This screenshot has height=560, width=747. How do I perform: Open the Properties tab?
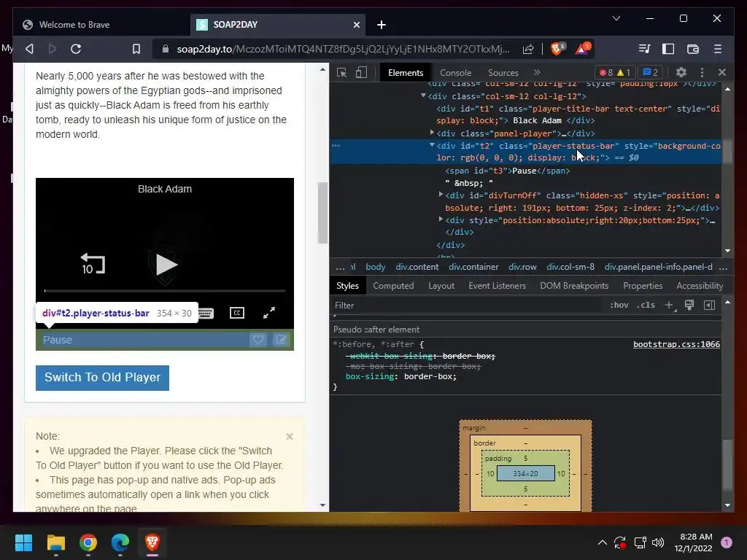(x=643, y=286)
